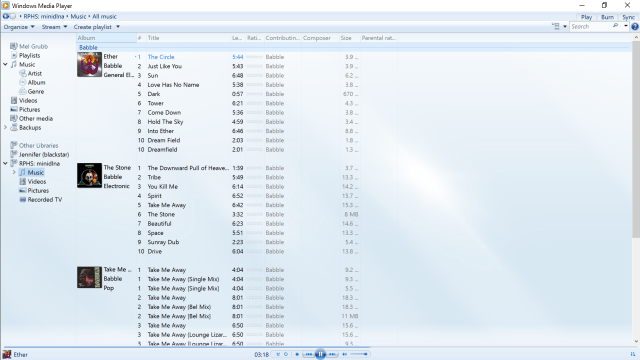Click the Forward navigation arrow
Screen dimensions: 640x360
pos(13,16)
